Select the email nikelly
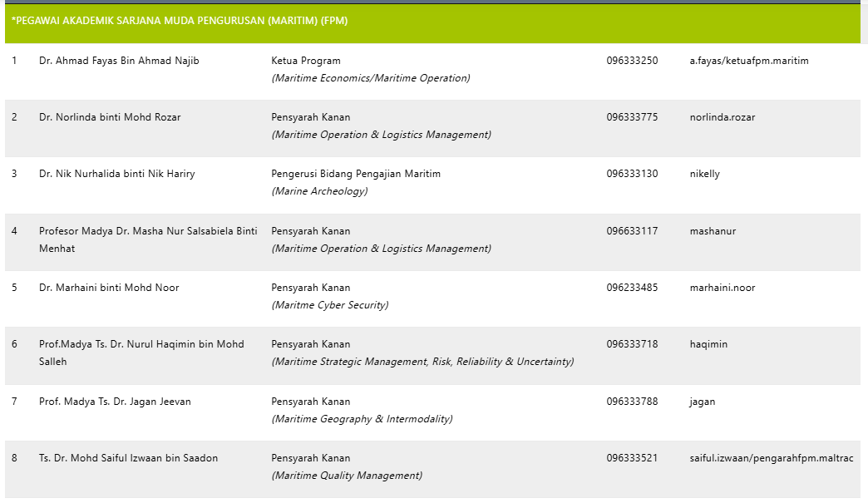 point(704,174)
